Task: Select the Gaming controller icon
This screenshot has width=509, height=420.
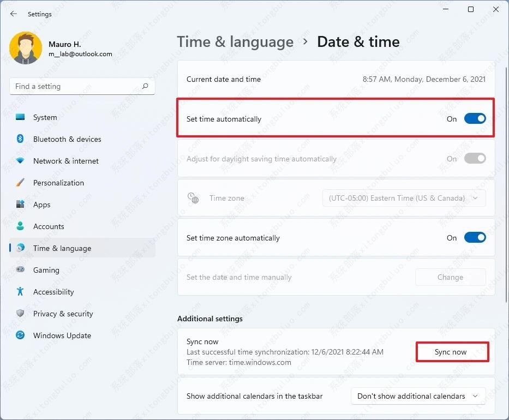Action: (20, 270)
